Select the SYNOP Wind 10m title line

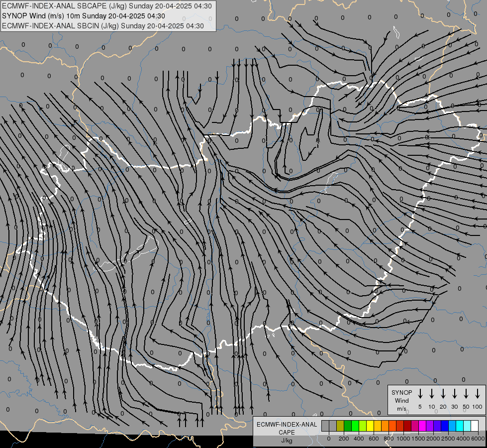pos(84,16)
